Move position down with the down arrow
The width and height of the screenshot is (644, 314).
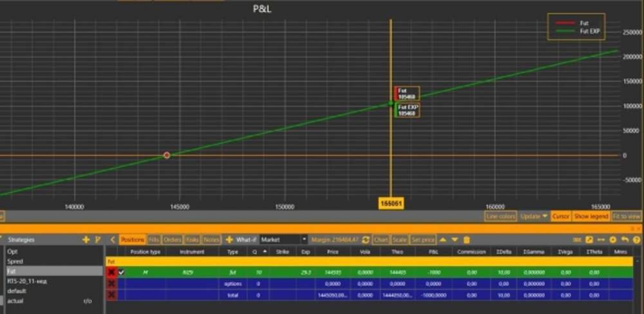[x=455, y=239]
